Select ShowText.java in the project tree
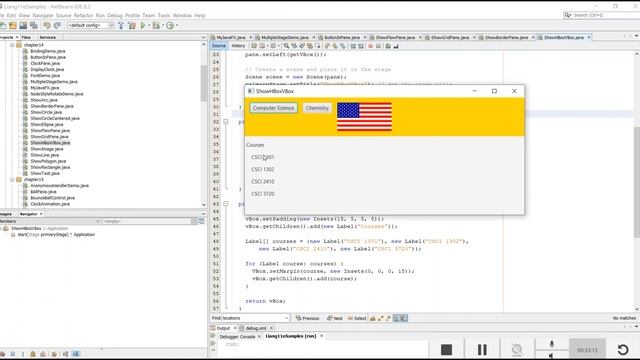Screen dimensions: 640x360 tap(45, 173)
